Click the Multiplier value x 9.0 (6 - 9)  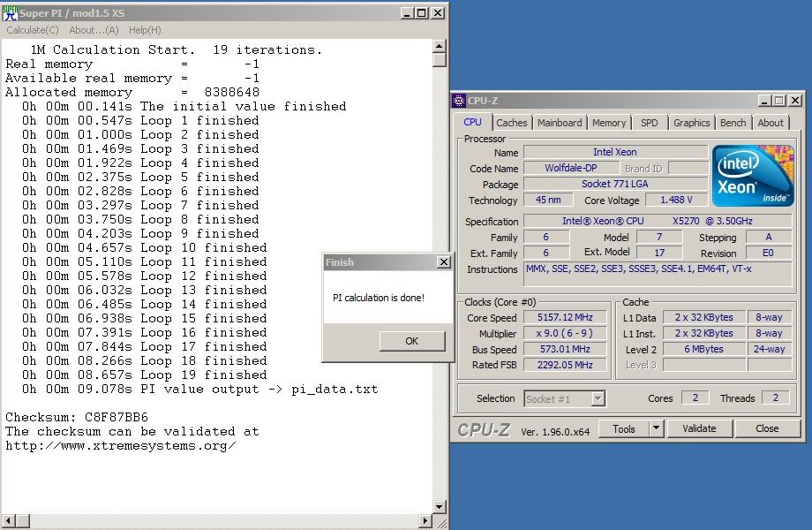click(565, 333)
